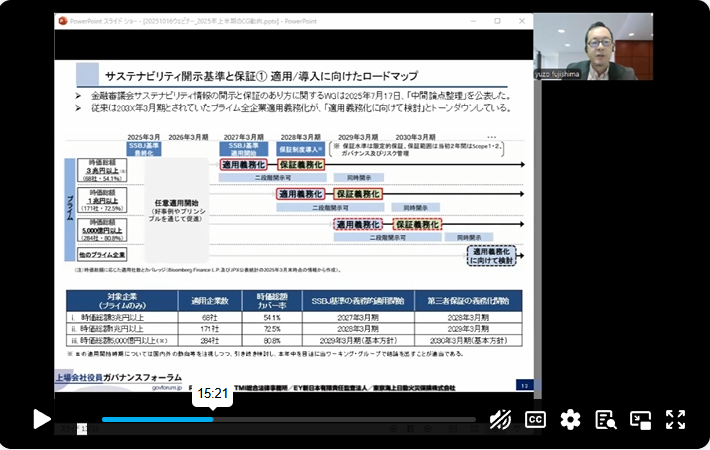Image resolution: width=710 pixels, height=450 pixels.
Task: Maximize the PowerPoint slide show window
Action: point(496,20)
